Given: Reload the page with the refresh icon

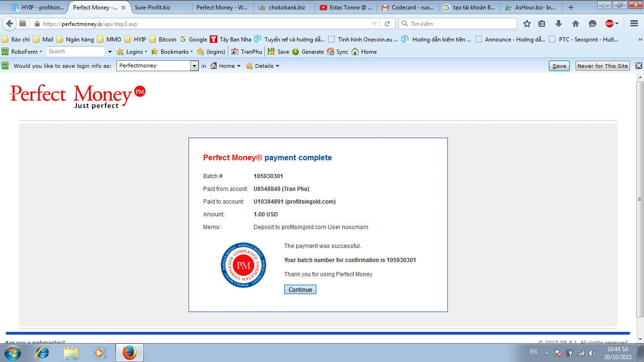Looking at the screenshot, I should coord(388,24).
